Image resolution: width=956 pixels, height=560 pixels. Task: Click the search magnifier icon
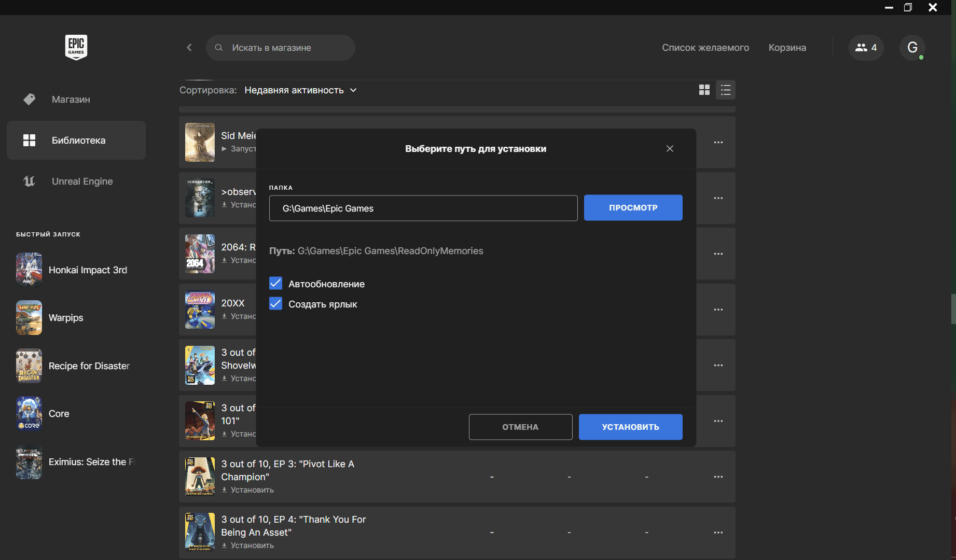coord(219,48)
